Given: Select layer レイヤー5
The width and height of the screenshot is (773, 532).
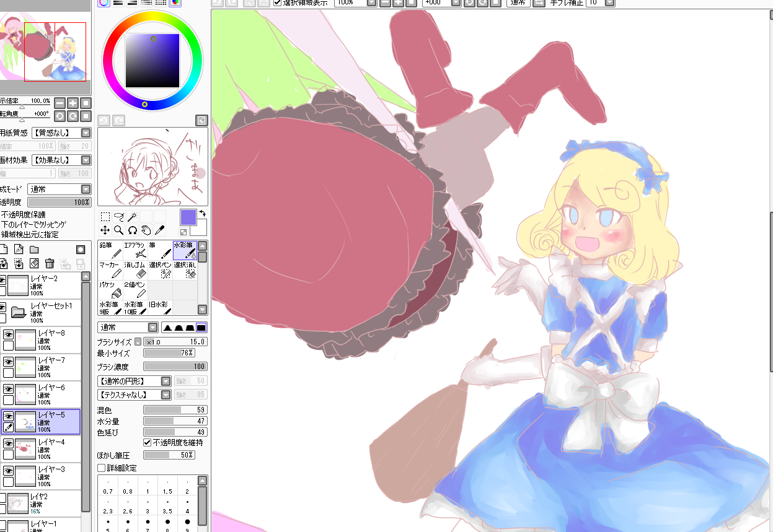Looking at the screenshot, I should click(x=41, y=422).
